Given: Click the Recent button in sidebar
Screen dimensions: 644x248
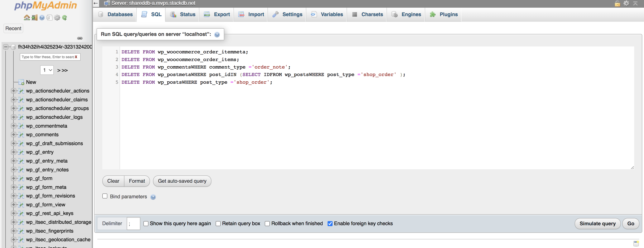Looking at the screenshot, I should pos(13,28).
